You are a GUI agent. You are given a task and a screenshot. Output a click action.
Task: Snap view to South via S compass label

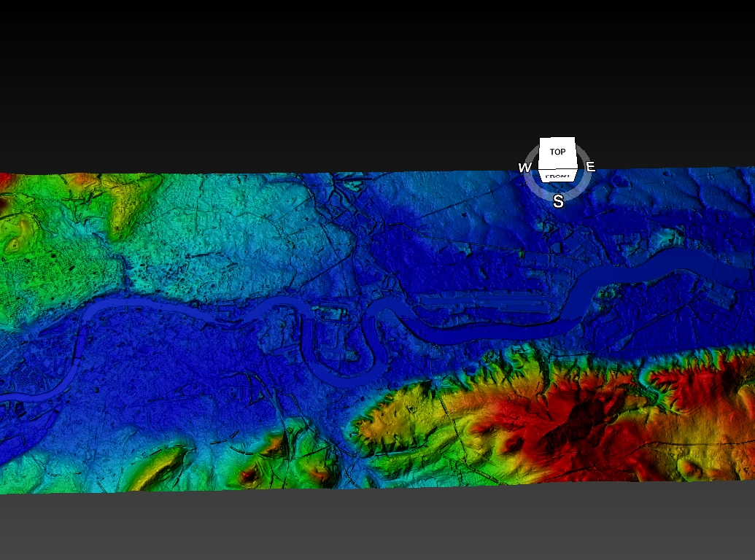(x=558, y=201)
